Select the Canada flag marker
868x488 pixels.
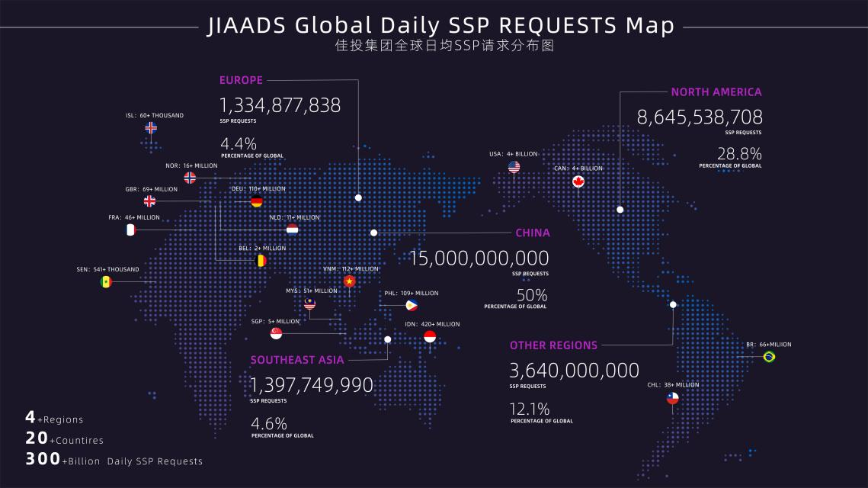pyautogui.click(x=578, y=181)
